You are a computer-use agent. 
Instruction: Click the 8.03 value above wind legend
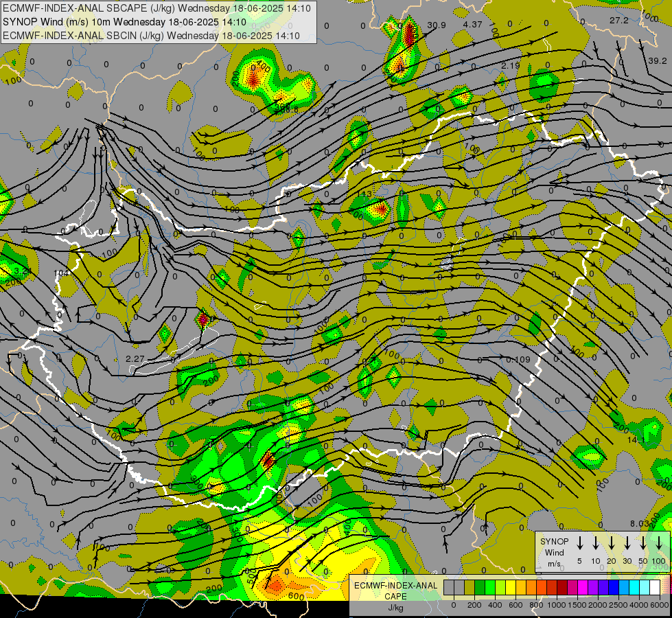coord(640,524)
